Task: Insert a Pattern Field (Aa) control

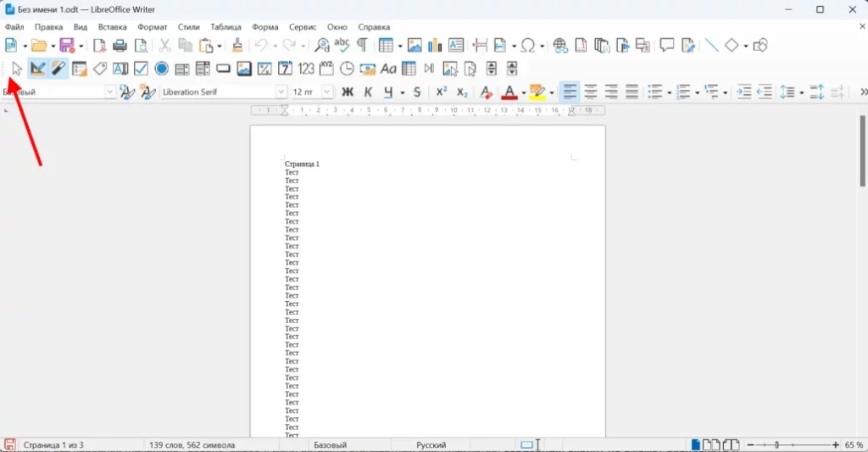Action: pyautogui.click(x=388, y=69)
